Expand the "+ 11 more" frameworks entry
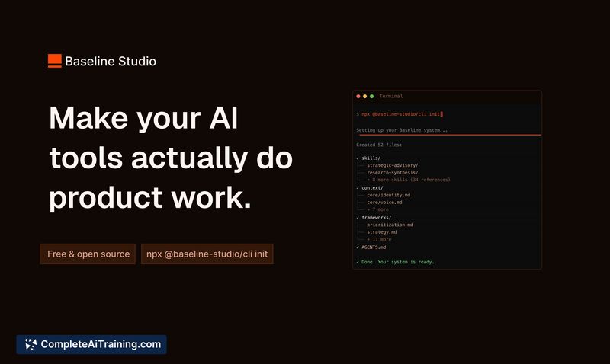Image resolution: width=610 pixels, height=364 pixels. point(379,239)
